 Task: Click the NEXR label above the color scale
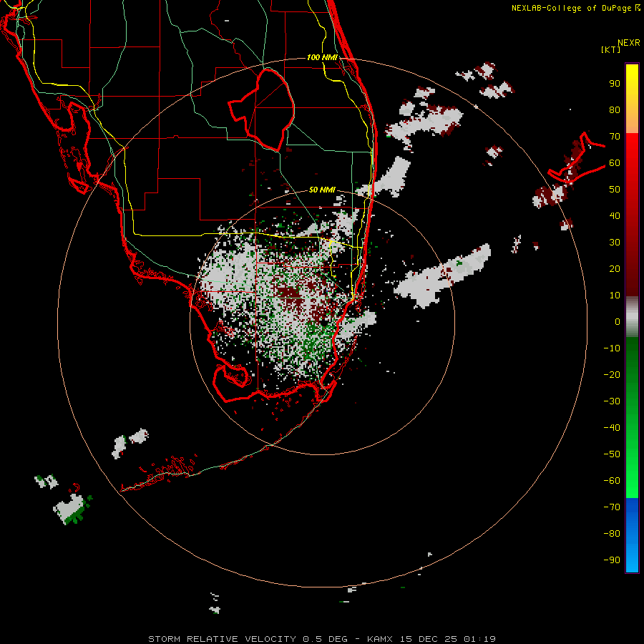[x=629, y=43]
